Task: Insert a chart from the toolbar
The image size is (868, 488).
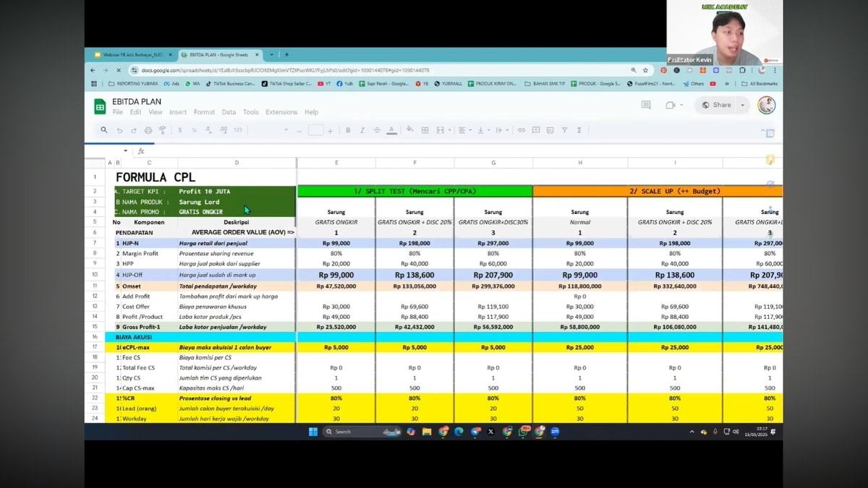Action: [550, 130]
